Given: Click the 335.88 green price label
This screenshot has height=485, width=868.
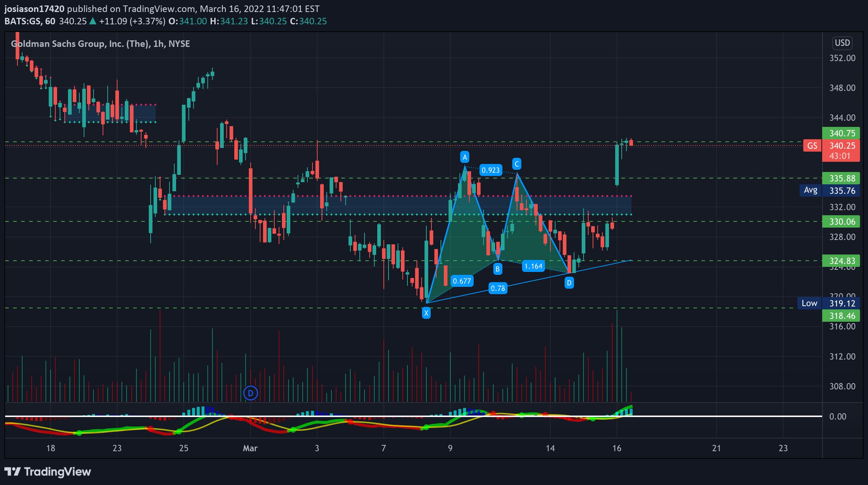Looking at the screenshot, I should click(x=841, y=178).
